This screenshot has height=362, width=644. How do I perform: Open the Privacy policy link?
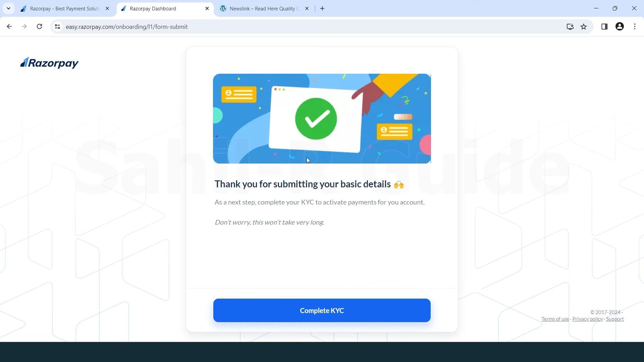tap(588, 319)
